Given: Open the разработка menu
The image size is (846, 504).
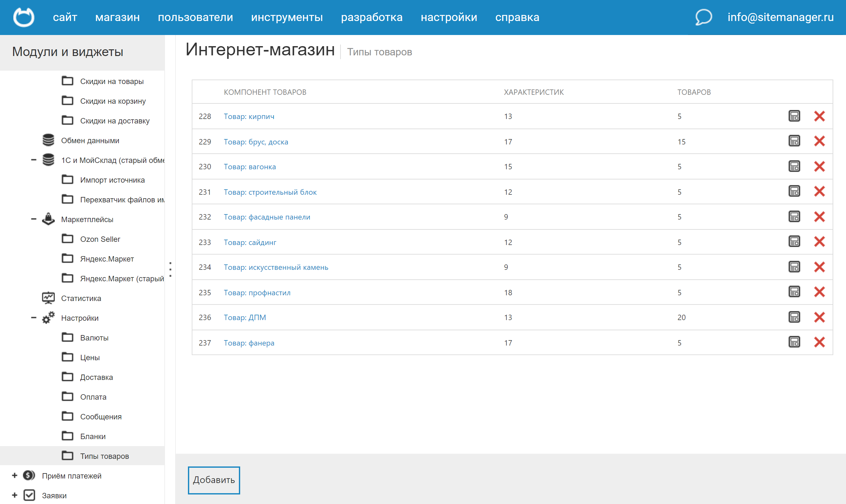Looking at the screenshot, I should 372,17.
